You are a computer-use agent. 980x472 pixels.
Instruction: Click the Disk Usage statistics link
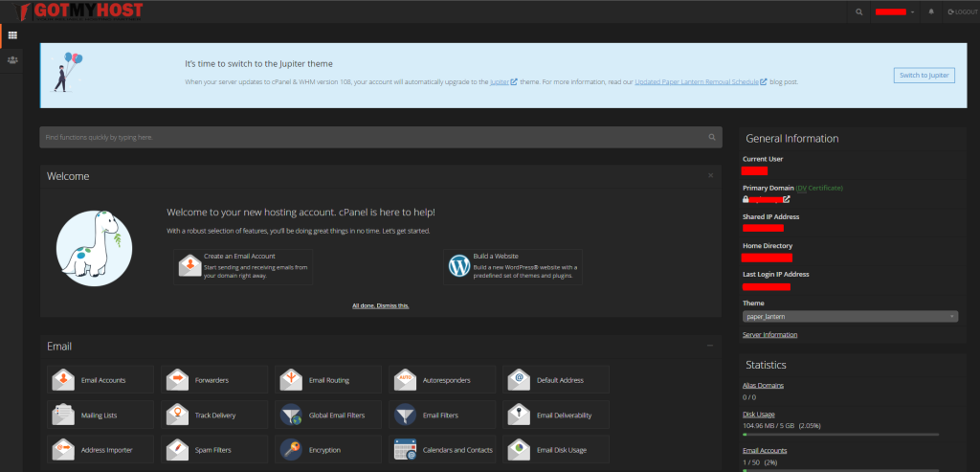758,415
